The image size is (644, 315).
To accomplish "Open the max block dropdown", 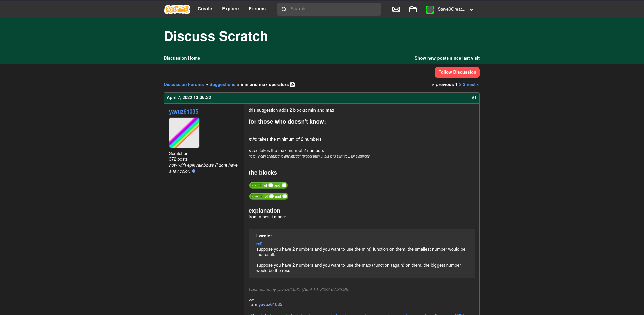I will 257,196.
